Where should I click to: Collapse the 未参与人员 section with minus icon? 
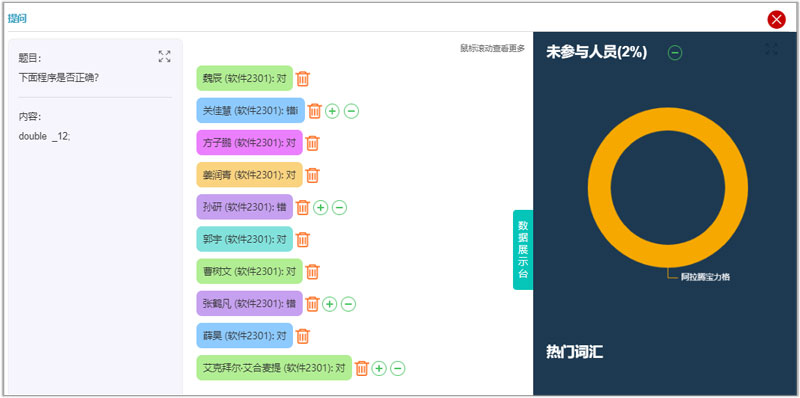(675, 53)
